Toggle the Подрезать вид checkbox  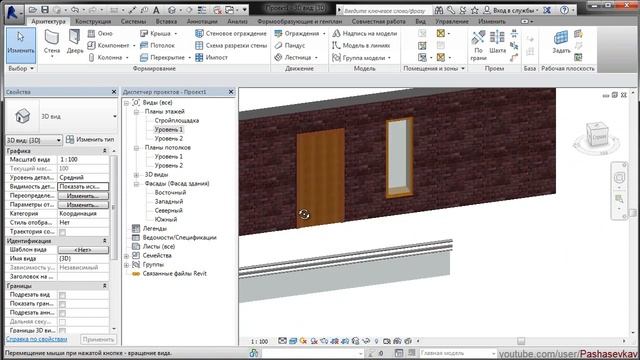62,295
